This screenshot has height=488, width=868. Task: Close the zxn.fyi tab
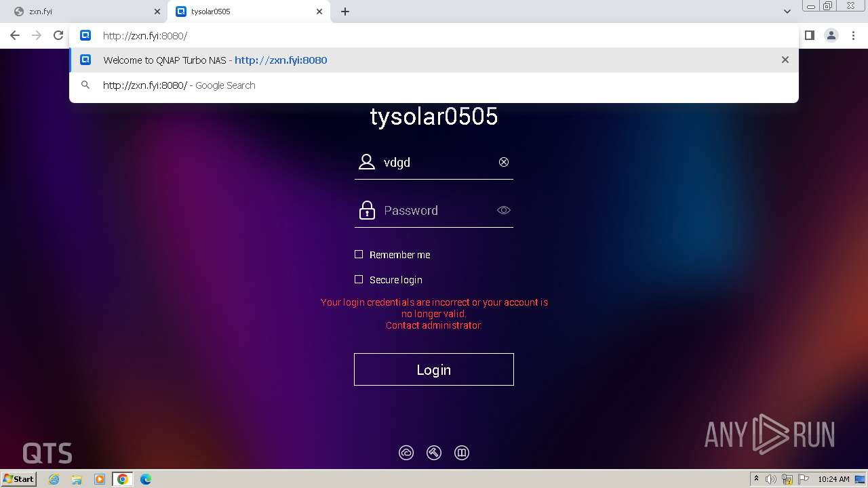(x=157, y=12)
